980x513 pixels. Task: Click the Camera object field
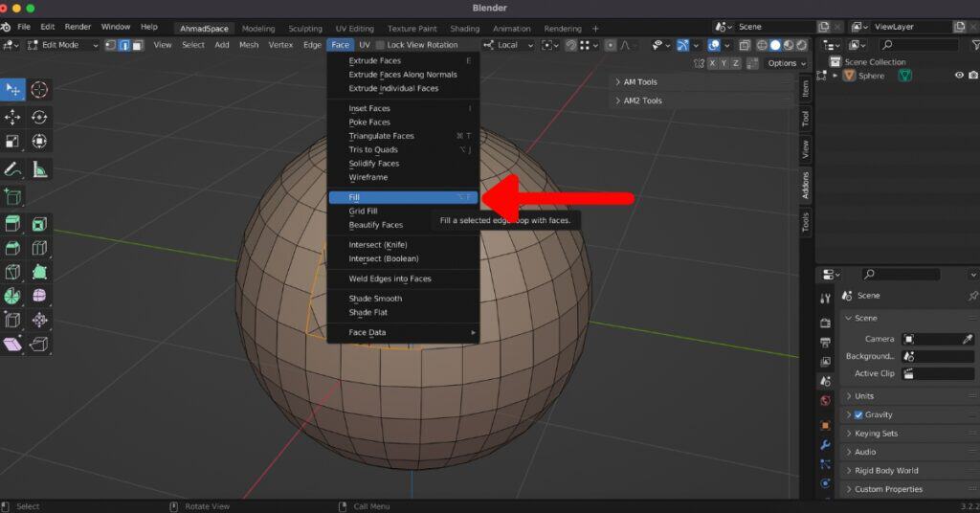click(x=938, y=339)
